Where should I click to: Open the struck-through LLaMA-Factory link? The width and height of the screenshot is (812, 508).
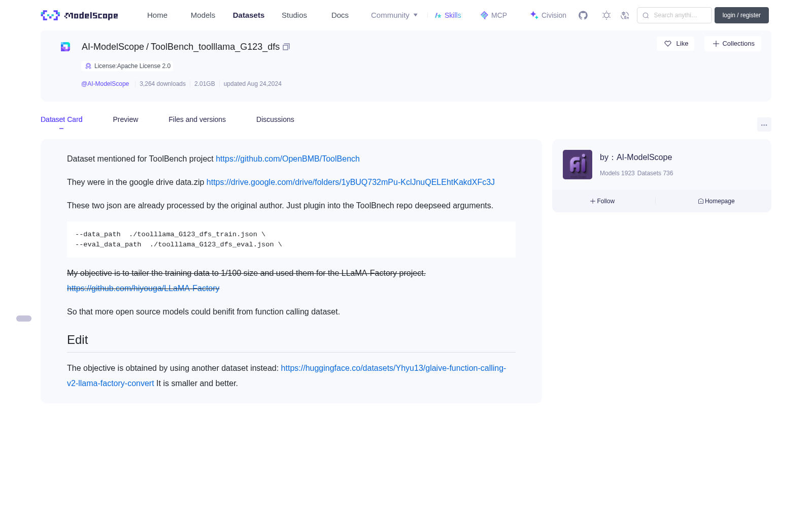pyautogui.click(x=143, y=289)
